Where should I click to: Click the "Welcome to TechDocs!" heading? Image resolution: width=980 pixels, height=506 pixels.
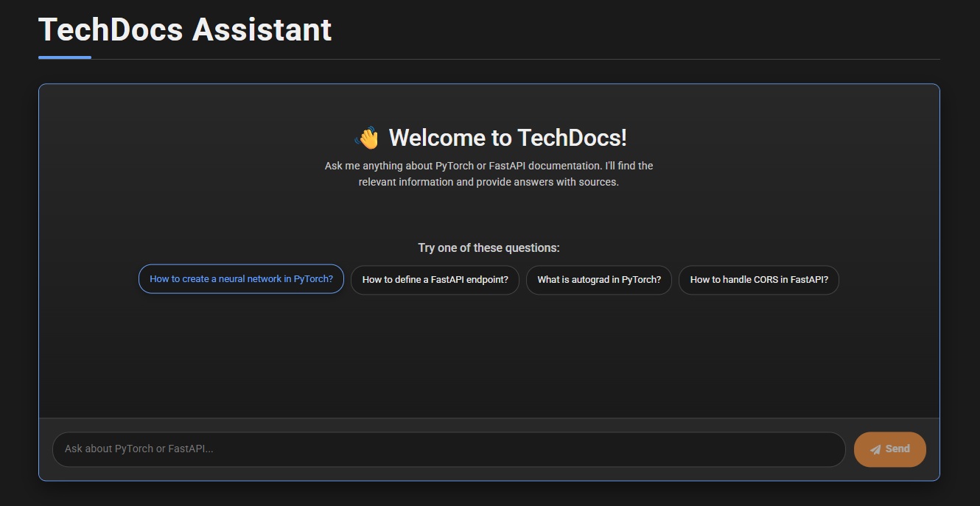(x=508, y=138)
